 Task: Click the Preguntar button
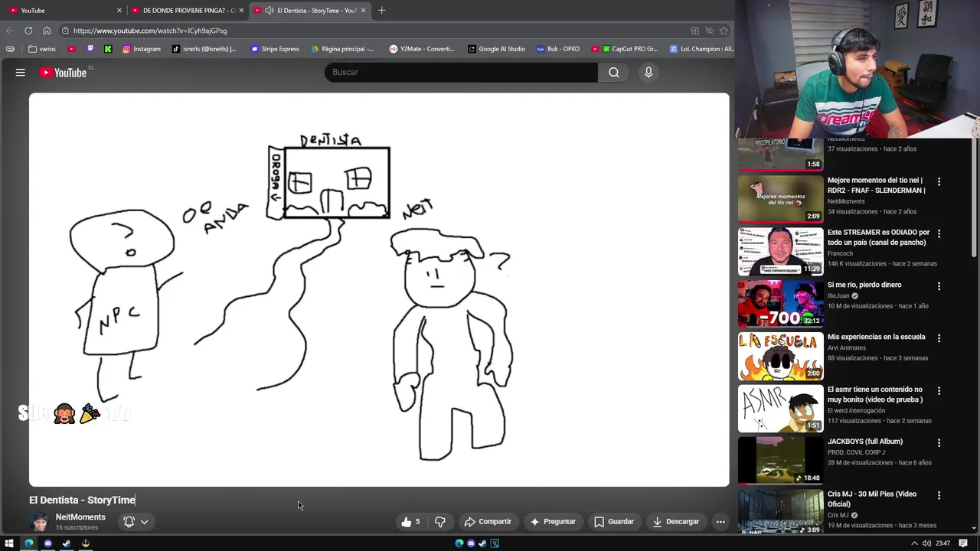pos(553,522)
